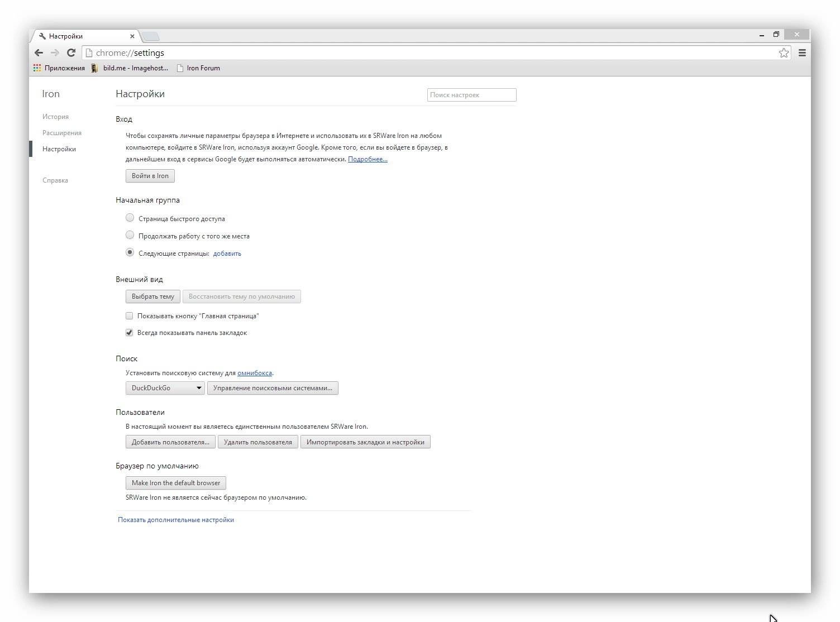
Task: Reload the settings page
Action: (71, 52)
